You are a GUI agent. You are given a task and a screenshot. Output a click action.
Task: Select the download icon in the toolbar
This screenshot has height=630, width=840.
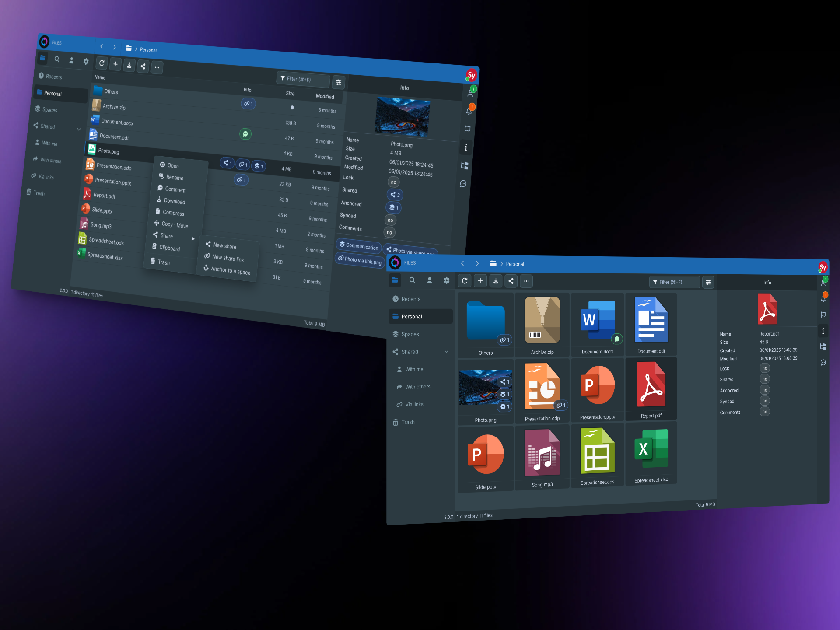point(496,281)
